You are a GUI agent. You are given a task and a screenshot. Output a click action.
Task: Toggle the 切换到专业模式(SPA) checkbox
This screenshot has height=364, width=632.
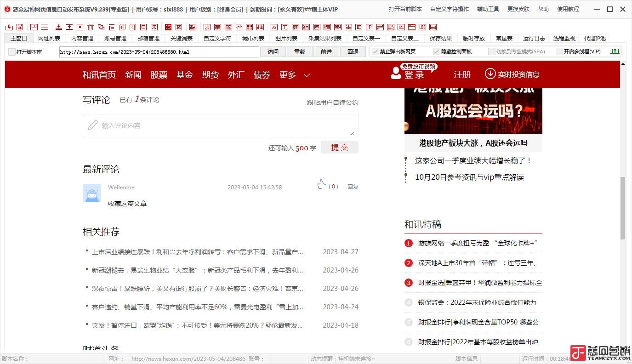pyautogui.click(x=492, y=51)
